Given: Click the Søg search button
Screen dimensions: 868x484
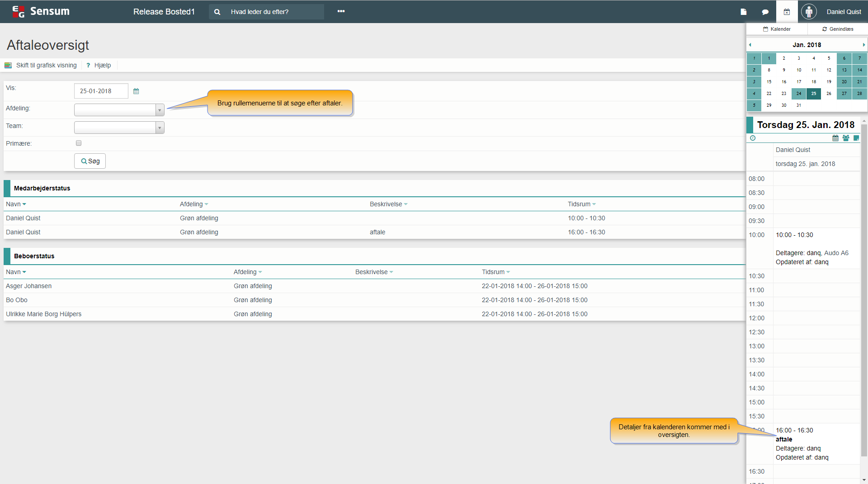Looking at the screenshot, I should click(x=90, y=161).
